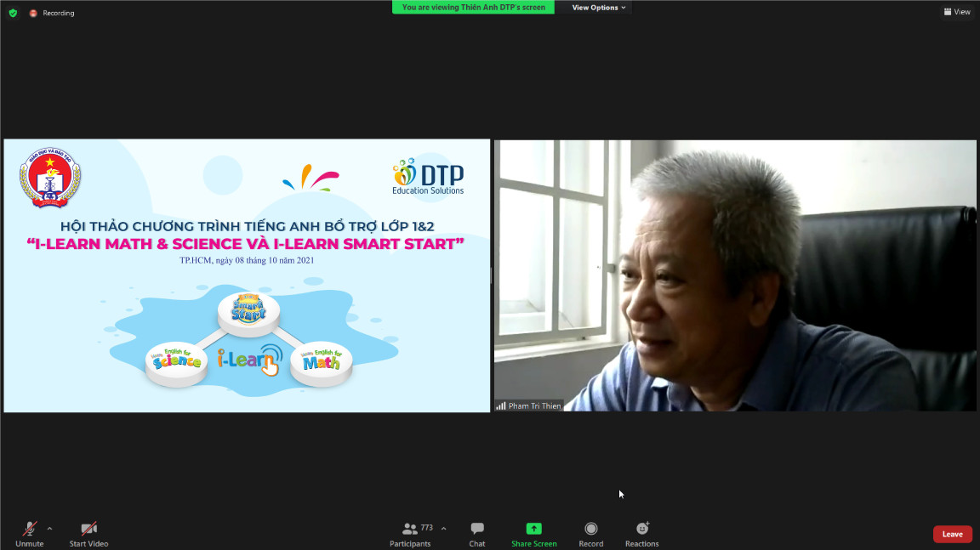This screenshot has height=550, width=980.
Task: Click the green Share Screen icon
Action: (533, 529)
